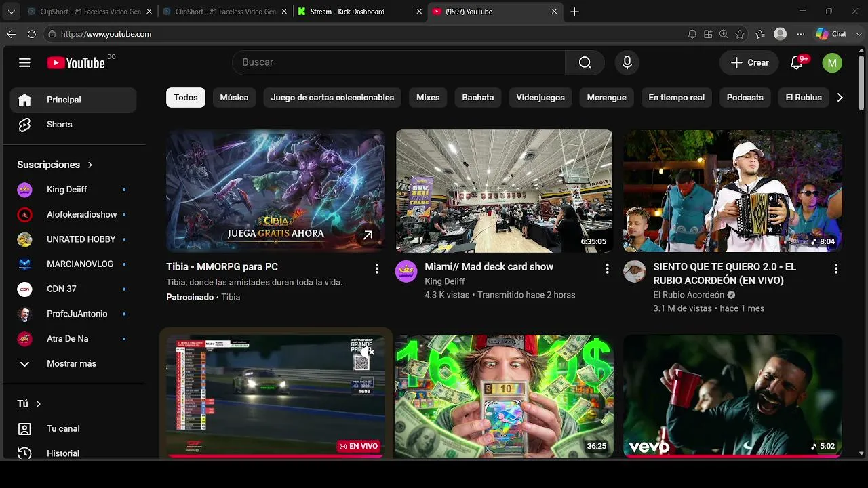Start voice search with the microphone

[x=627, y=62]
